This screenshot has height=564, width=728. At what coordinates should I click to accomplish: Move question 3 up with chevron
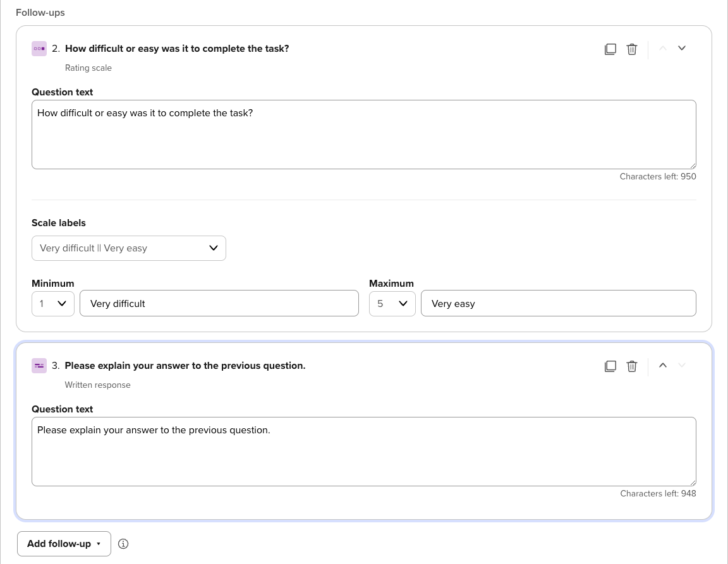click(x=663, y=365)
